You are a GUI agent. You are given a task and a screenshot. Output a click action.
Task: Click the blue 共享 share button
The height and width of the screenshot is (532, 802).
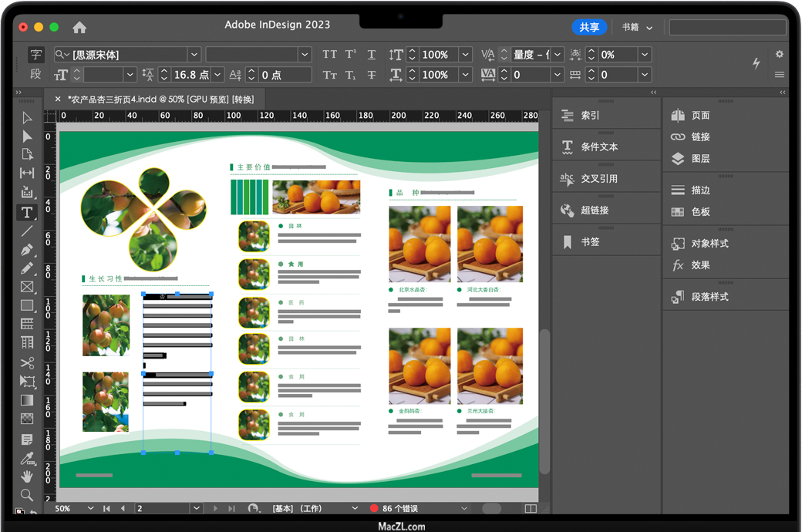coord(589,27)
